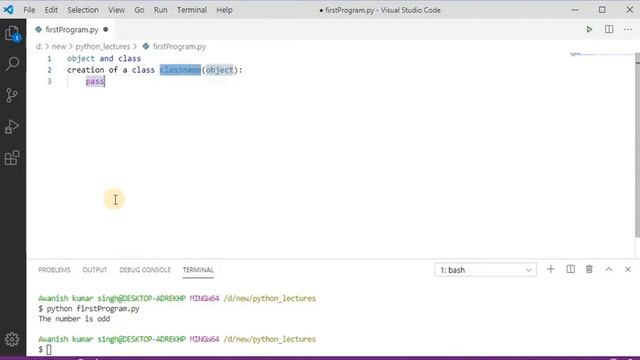Viewport: 640px width, 360px height.
Task: Close the terminal panel
Action: click(628, 269)
